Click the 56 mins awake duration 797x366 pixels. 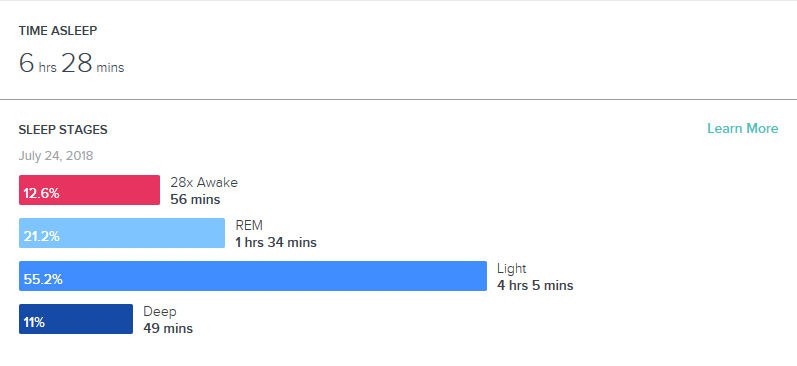click(x=195, y=199)
